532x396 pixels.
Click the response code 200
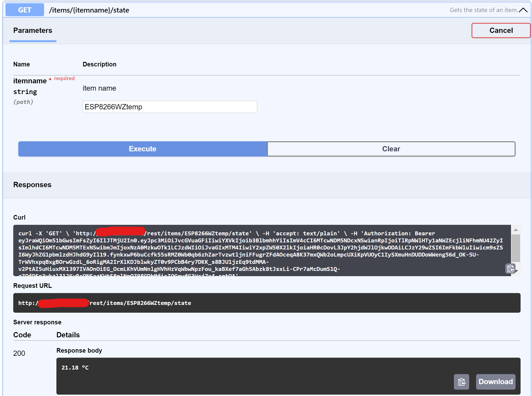19,353
